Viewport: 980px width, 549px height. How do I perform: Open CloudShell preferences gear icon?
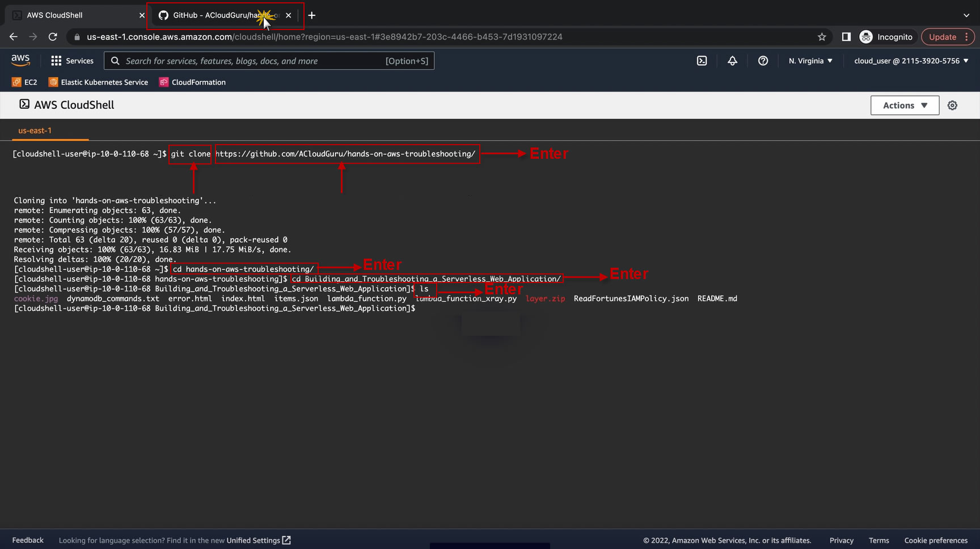click(952, 105)
